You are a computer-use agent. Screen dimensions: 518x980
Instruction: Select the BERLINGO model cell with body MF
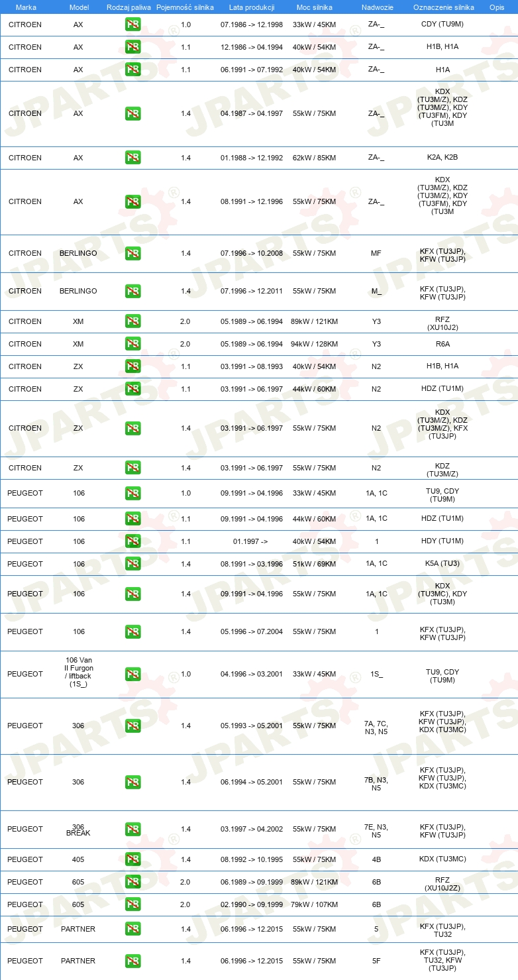(x=78, y=253)
